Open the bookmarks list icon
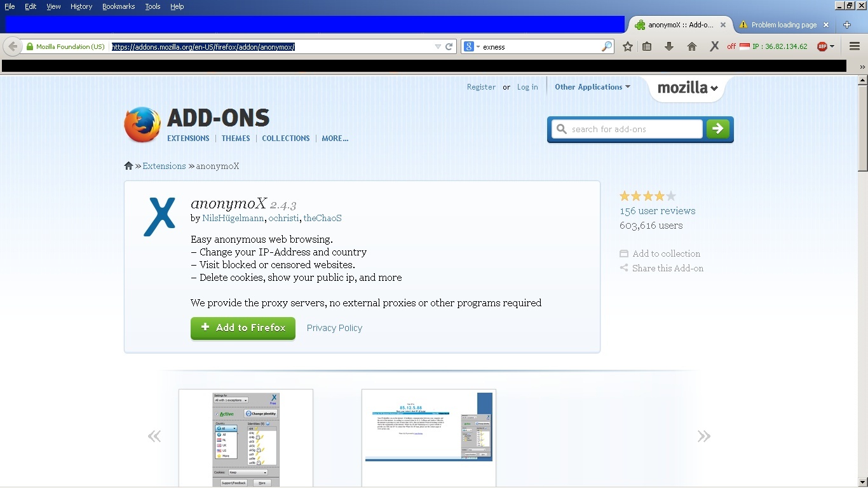The width and height of the screenshot is (868, 488). [647, 46]
